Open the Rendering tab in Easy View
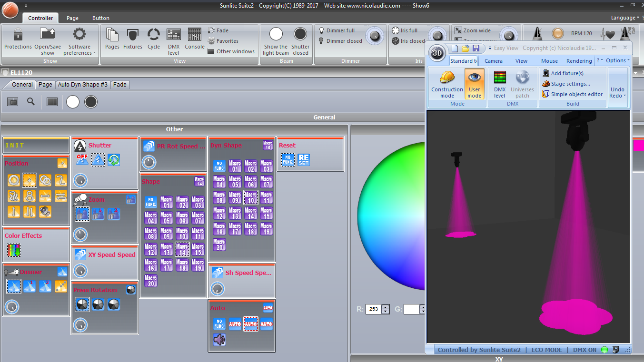The width and height of the screenshot is (644, 362). pos(579,61)
